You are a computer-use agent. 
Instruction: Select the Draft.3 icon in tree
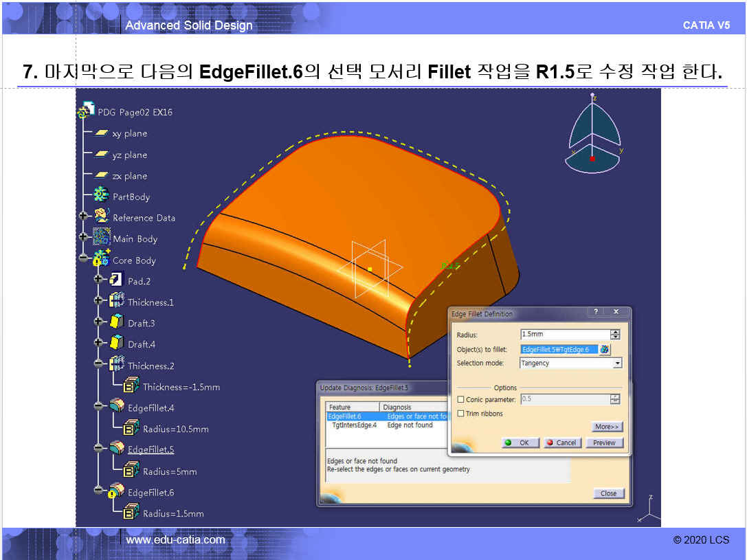117,322
